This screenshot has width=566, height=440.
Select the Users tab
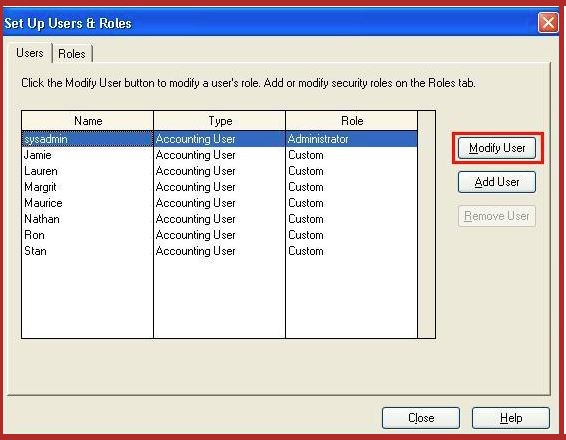30,53
